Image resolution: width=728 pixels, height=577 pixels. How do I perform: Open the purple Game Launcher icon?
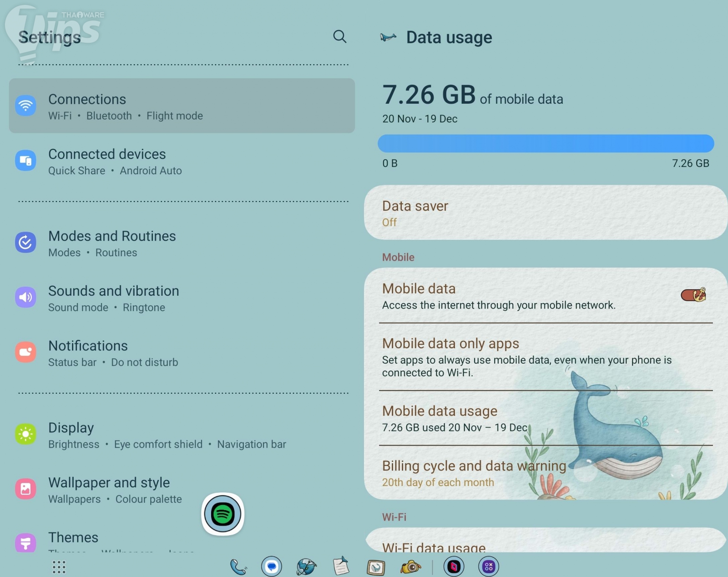coord(489,567)
